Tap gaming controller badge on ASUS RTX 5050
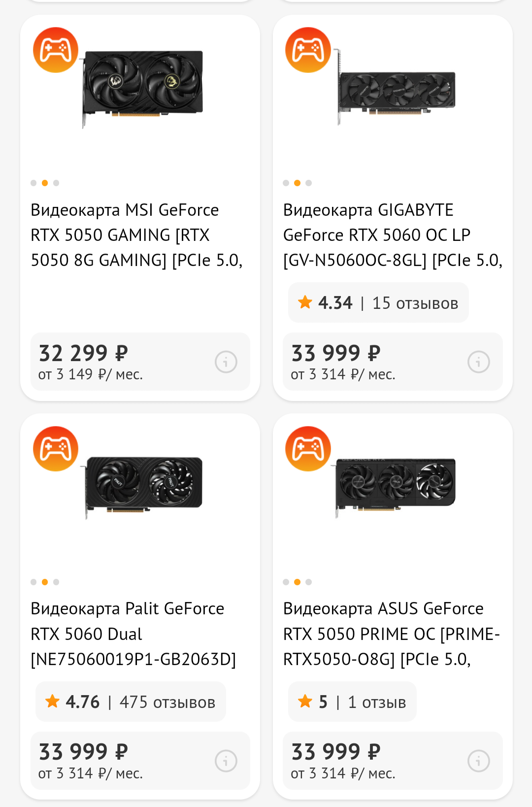 tap(308, 449)
